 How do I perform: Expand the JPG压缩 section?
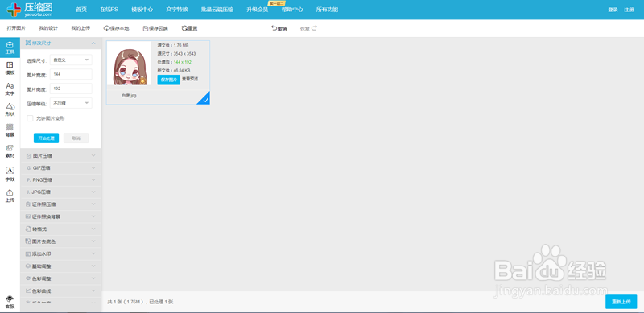(60, 192)
